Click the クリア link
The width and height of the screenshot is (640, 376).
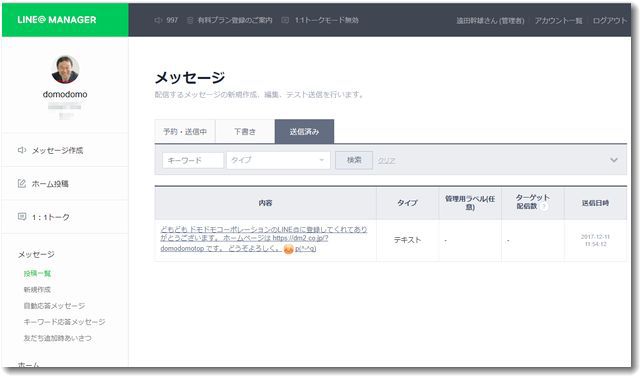pyautogui.click(x=386, y=161)
